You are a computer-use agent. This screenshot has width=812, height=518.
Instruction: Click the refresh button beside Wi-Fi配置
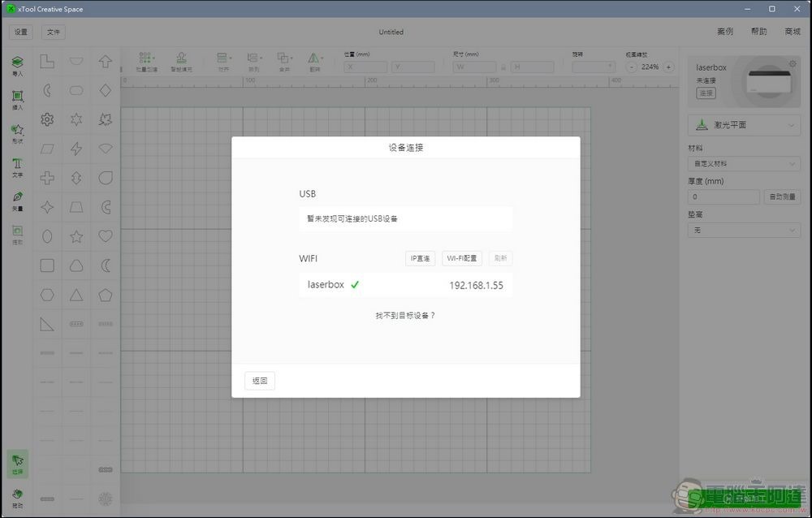500,258
